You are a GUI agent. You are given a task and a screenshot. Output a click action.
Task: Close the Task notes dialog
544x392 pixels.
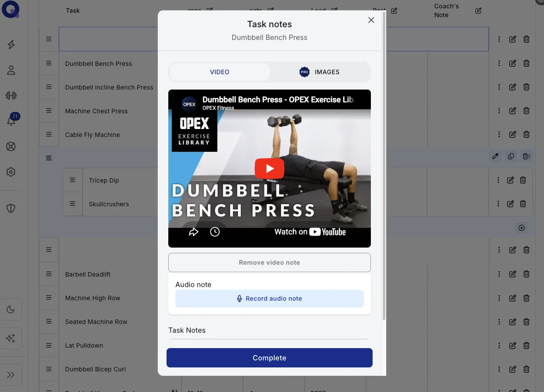pos(371,20)
